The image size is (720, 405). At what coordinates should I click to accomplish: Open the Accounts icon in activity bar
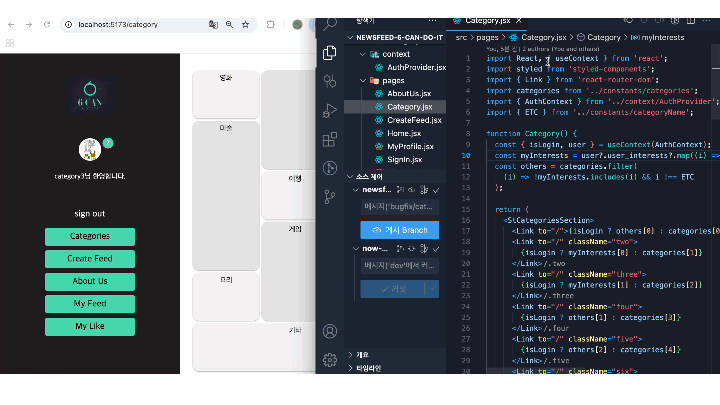330,331
